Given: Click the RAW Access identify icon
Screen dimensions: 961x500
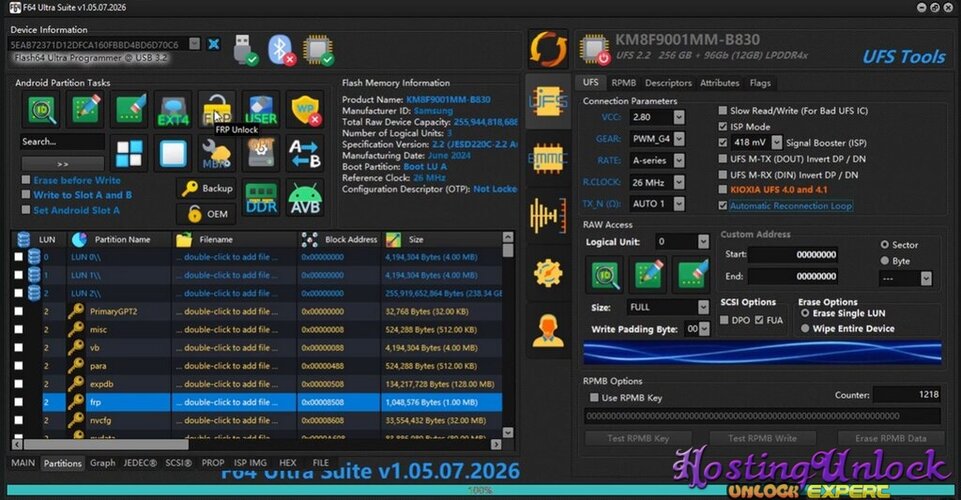Looking at the screenshot, I should tap(606, 274).
